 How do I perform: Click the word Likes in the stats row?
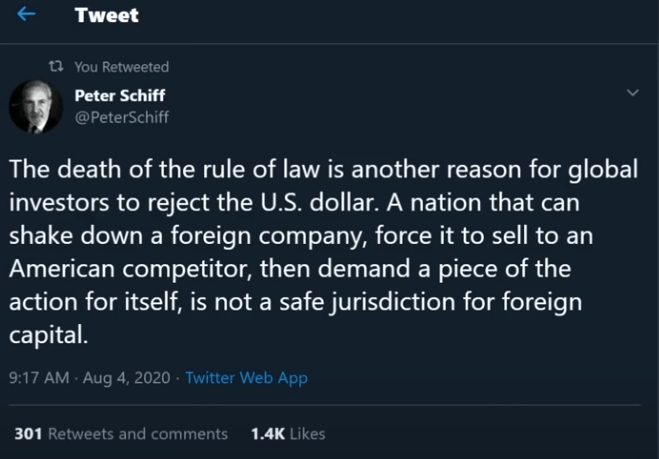308,433
